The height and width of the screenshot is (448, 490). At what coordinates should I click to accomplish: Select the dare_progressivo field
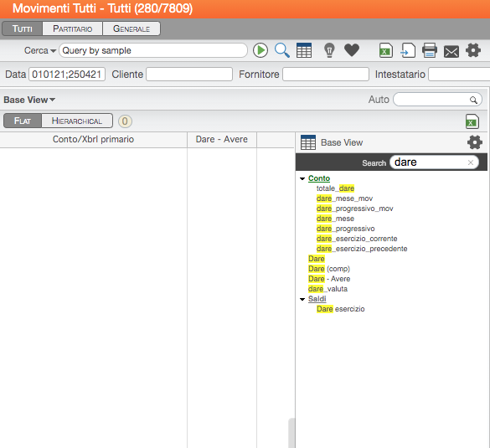click(345, 229)
